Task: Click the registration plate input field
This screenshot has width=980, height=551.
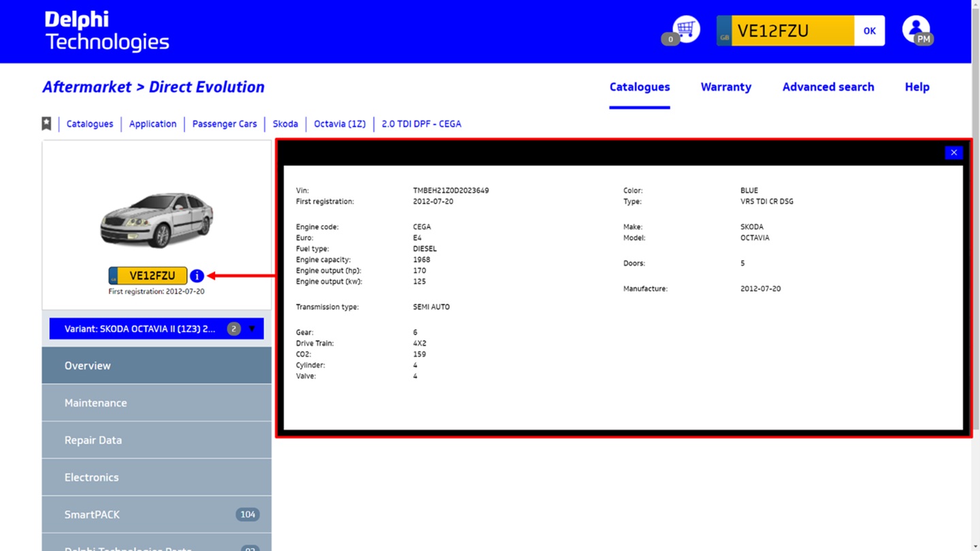Action: pyautogui.click(x=791, y=31)
